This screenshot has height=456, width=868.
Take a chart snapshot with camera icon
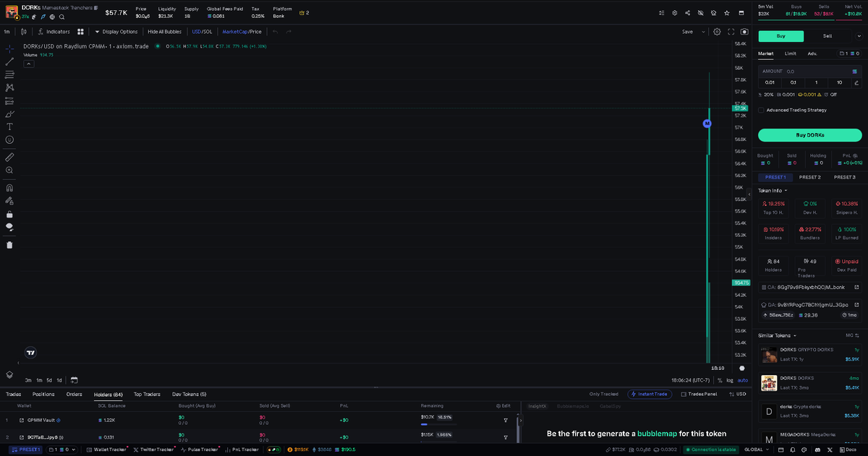click(744, 32)
